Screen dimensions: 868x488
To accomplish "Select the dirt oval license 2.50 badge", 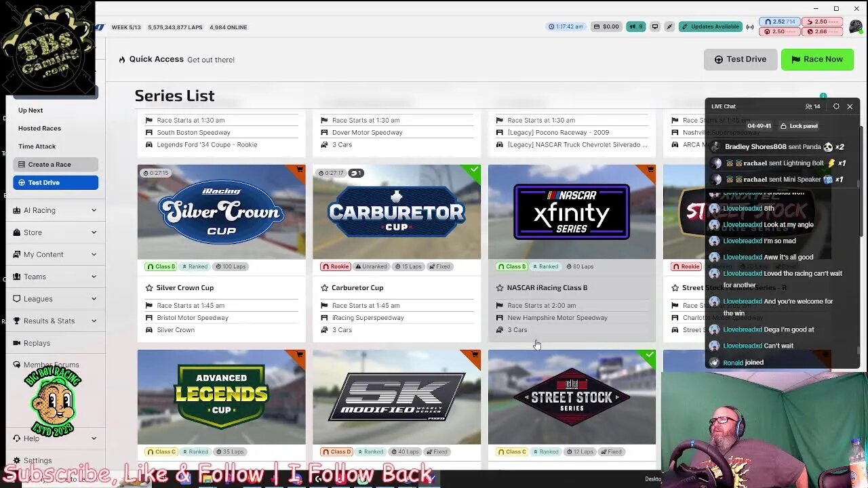I will (x=779, y=31).
